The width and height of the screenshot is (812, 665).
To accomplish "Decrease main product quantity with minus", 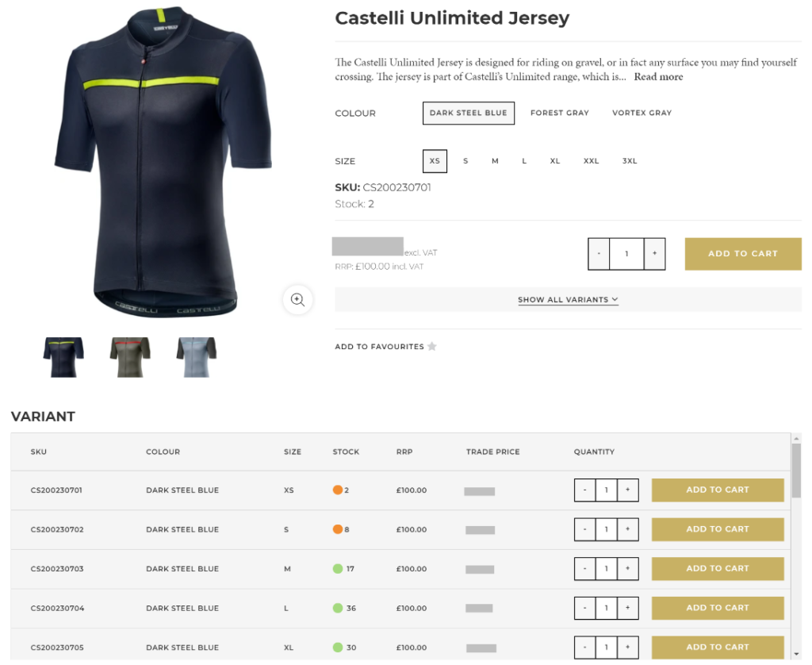I will click(x=599, y=253).
